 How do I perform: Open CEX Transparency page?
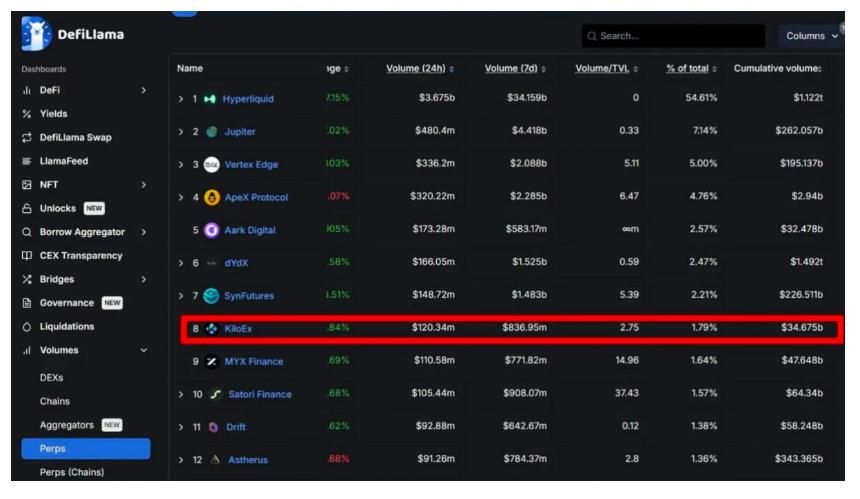(80, 256)
